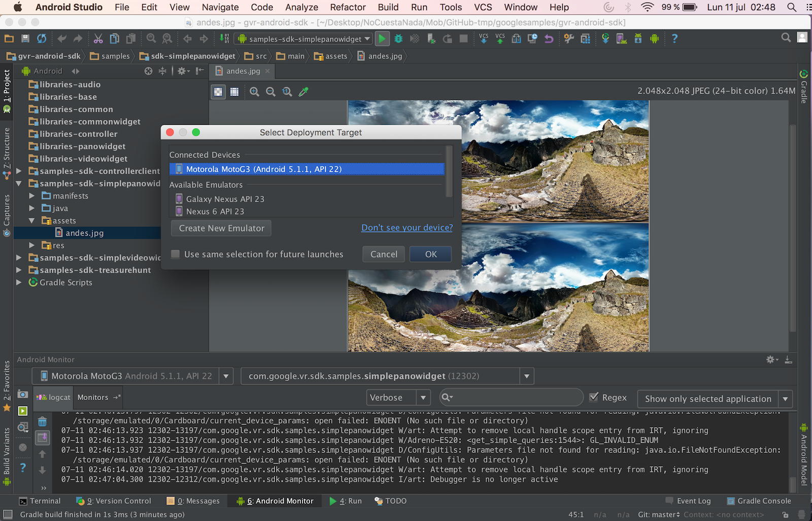This screenshot has height=521, width=812.
Task: Select Galaxy Nexus API 23 emulator
Action: coord(308,199)
